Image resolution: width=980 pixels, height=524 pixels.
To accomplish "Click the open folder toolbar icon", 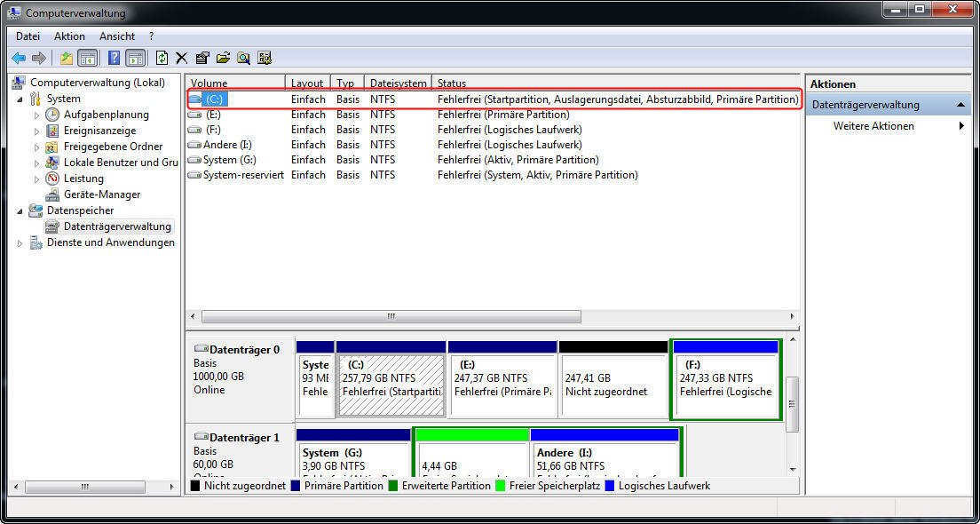I will pos(223,58).
